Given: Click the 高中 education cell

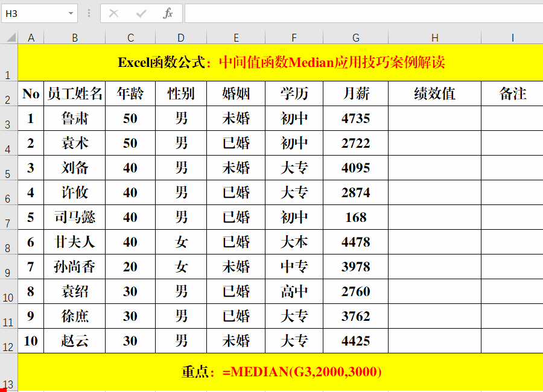Looking at the screenshot, I should click(x=294, y=291).
